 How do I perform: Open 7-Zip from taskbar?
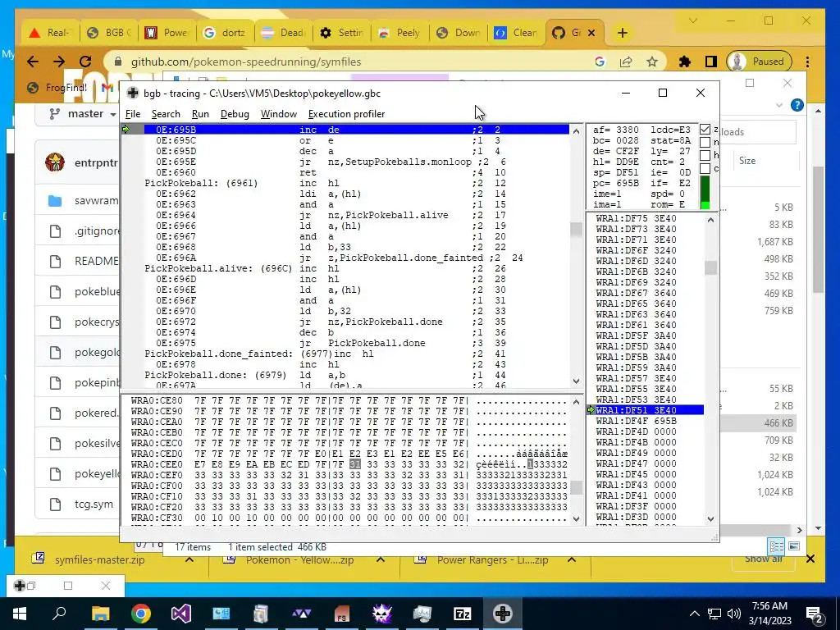463,614
